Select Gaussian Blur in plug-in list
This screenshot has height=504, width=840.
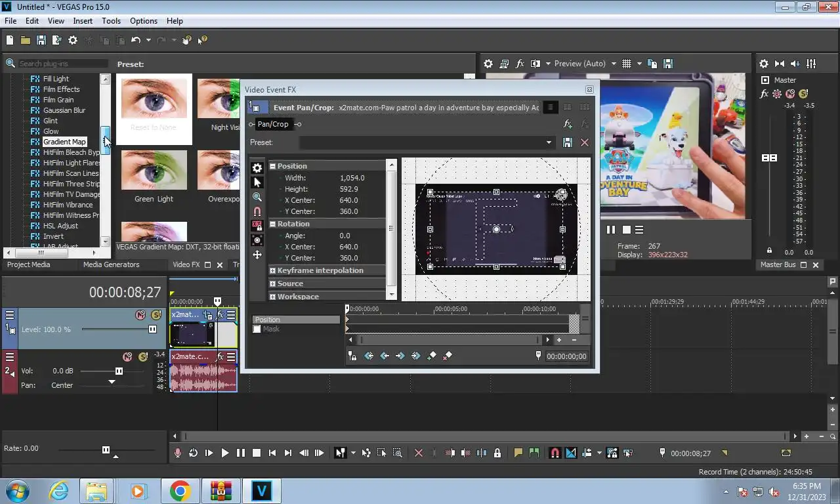[64, 110]
